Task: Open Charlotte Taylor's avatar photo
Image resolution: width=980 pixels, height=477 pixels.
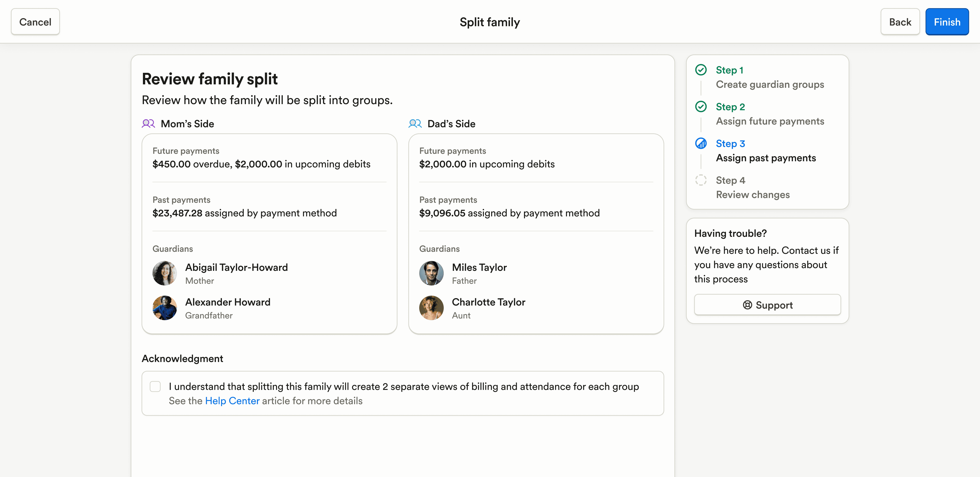Action: point(431,308)
